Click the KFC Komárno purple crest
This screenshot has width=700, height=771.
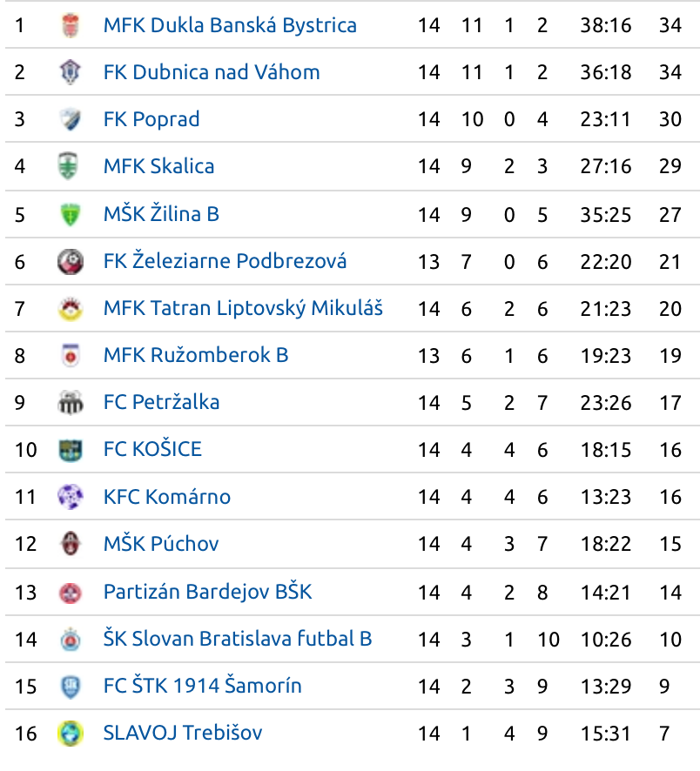(71, 497)
